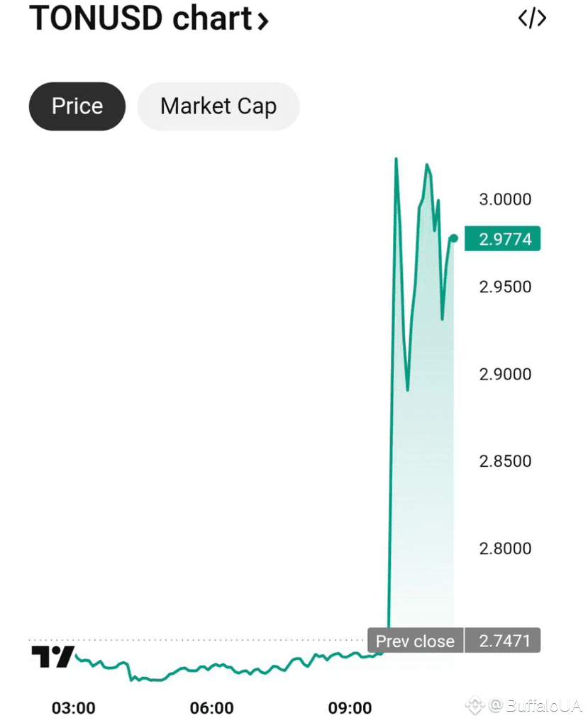Screen dimensions: 588x723
Task: Click the prev close value 2.7471
Action: point(503,641)
